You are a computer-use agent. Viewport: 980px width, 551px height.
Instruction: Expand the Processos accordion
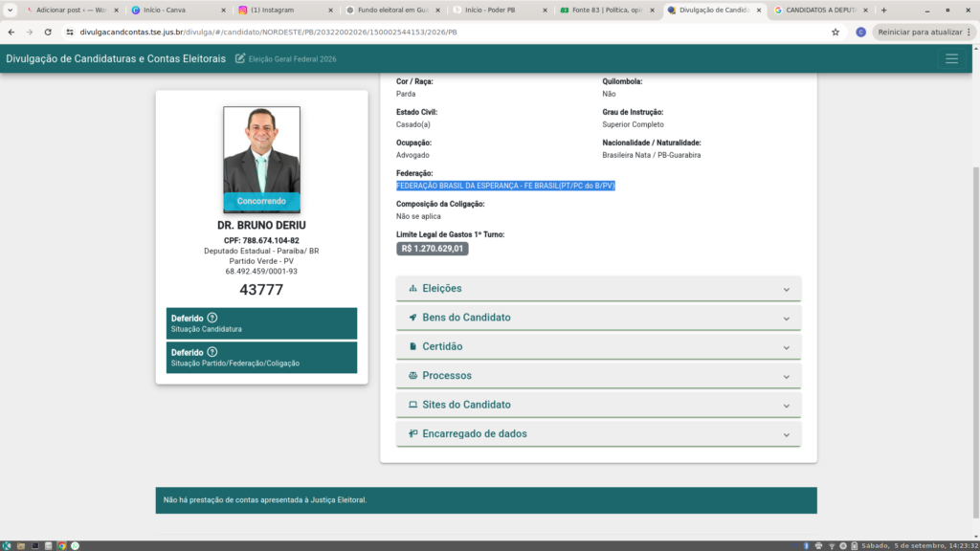pos(598,375)
